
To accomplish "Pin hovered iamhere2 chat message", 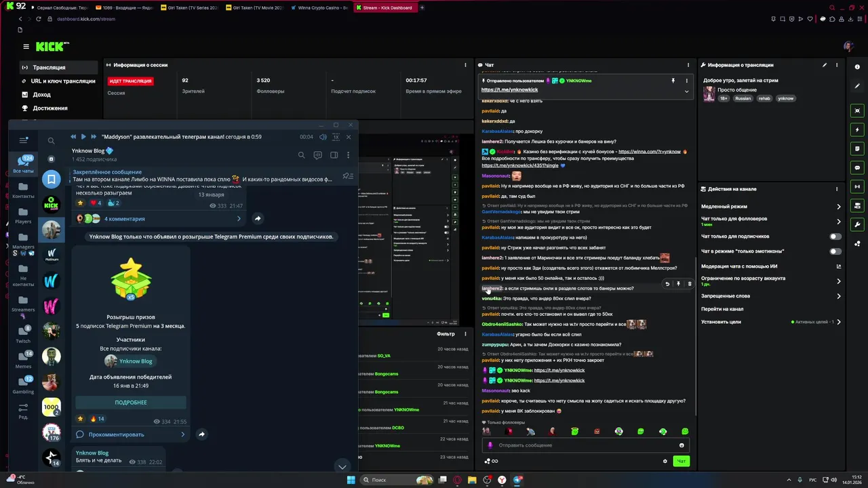I will [678, 284].
